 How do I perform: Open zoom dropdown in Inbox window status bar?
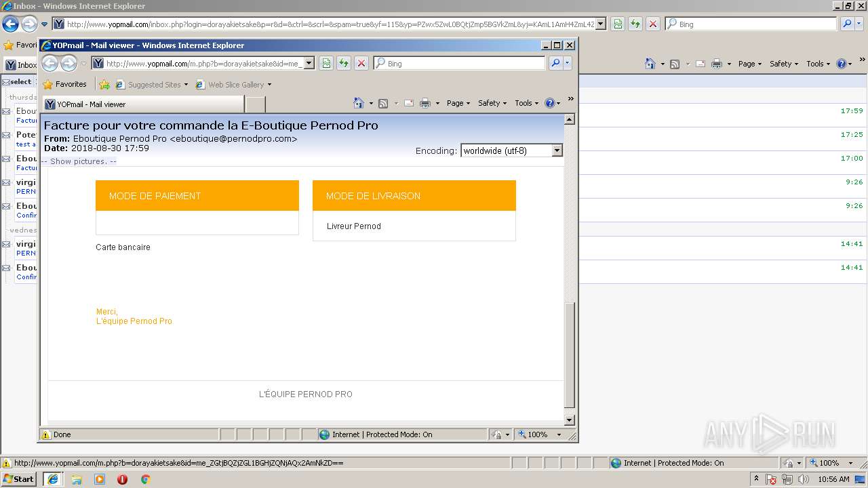[x=851, y=463]
